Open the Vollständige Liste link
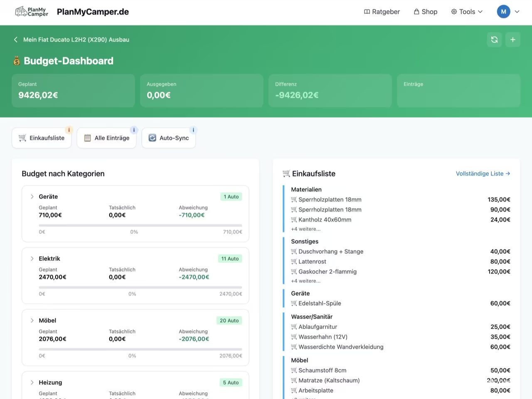The height and width of the screenshot is (399, 532). (483, 173)
